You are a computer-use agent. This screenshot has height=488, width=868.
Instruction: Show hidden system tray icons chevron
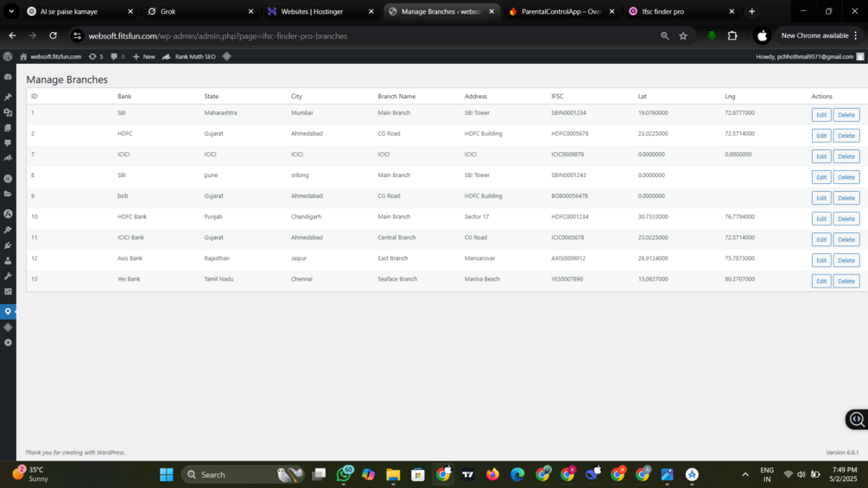click(745, 475)
